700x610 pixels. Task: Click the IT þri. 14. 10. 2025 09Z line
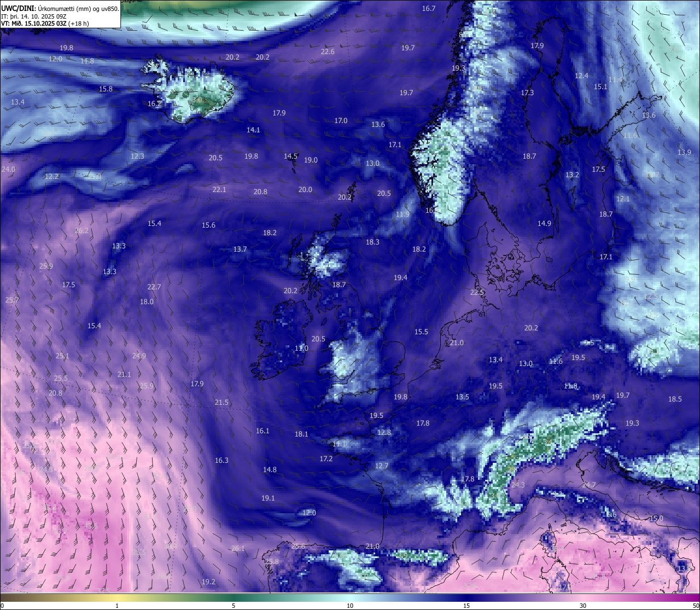(34, 16)
